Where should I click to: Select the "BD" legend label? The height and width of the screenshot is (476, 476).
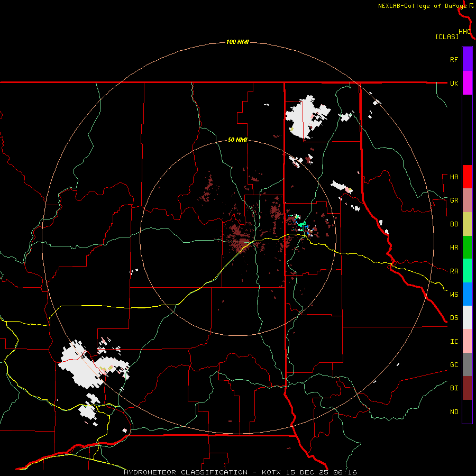click(x=454, y=224)
